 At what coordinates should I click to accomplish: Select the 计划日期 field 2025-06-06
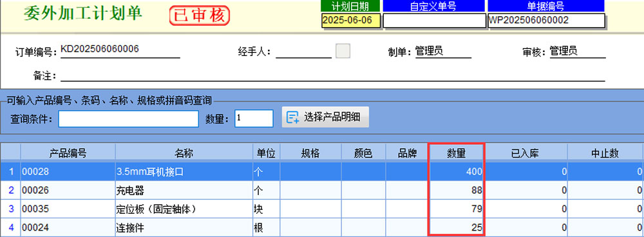click(x=351, y=21)
